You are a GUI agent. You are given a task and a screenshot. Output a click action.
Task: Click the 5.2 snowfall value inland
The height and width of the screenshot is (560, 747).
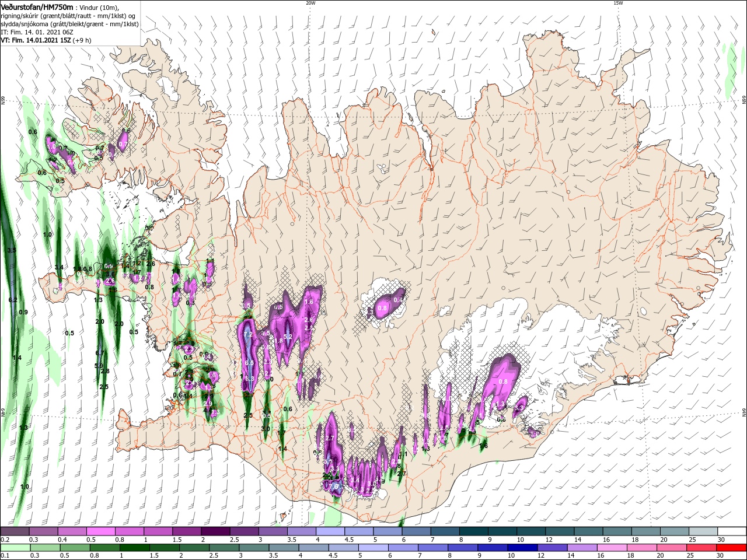[x=288, y=337]
